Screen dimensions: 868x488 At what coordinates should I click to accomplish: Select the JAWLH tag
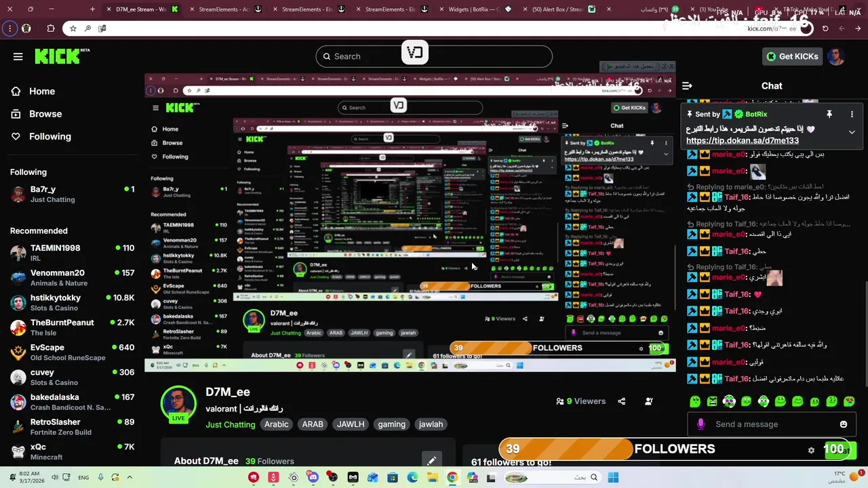coord(351,424)
